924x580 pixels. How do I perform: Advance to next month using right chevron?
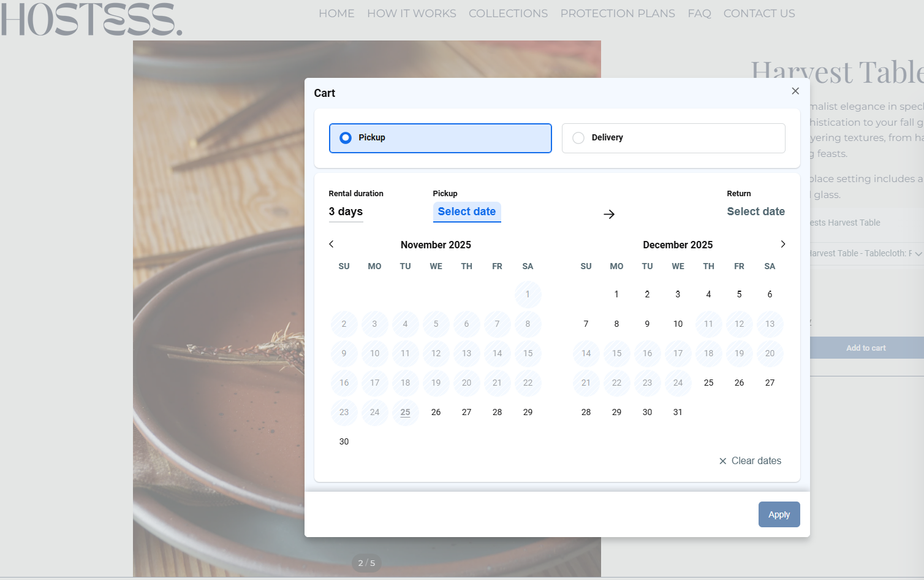(x=782, y=244)
